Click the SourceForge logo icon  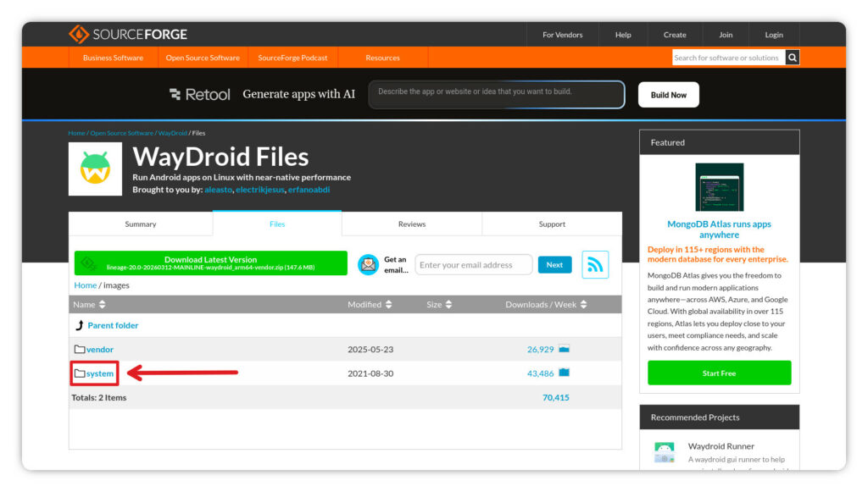coord(79,35)
